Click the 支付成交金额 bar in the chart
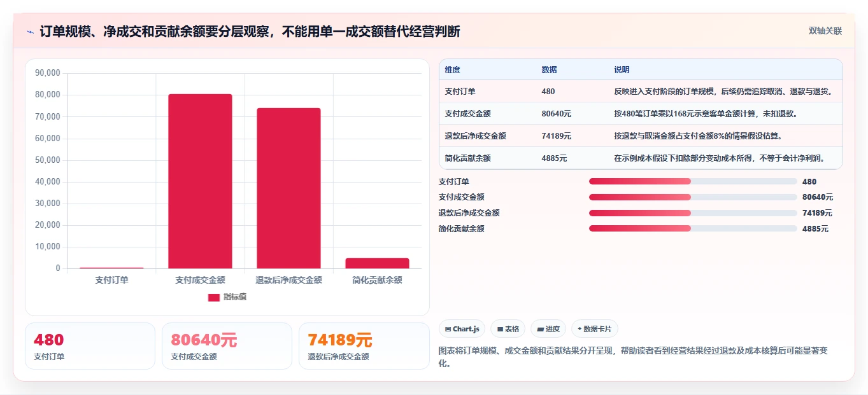 tap(200, 181)
